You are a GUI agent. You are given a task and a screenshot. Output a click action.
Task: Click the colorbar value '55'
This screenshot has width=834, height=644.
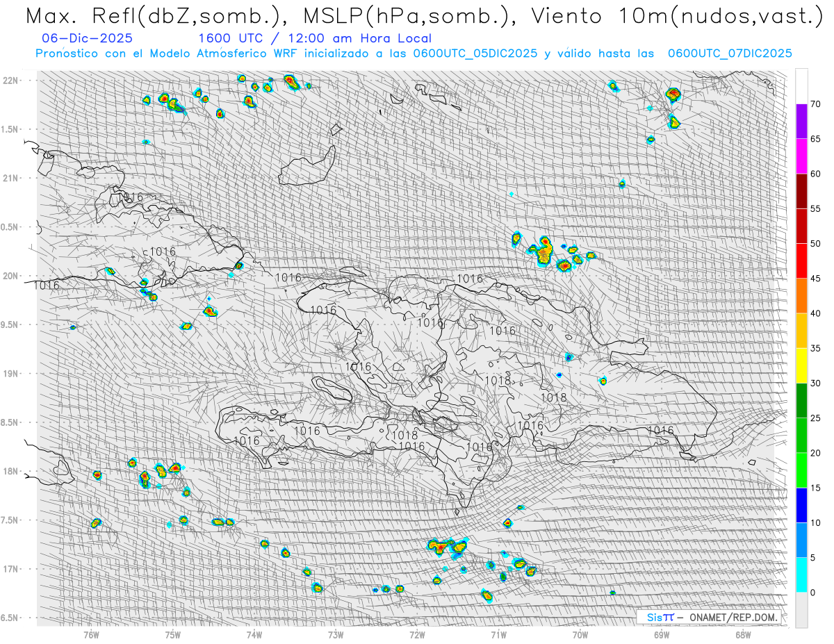point(815,208)
